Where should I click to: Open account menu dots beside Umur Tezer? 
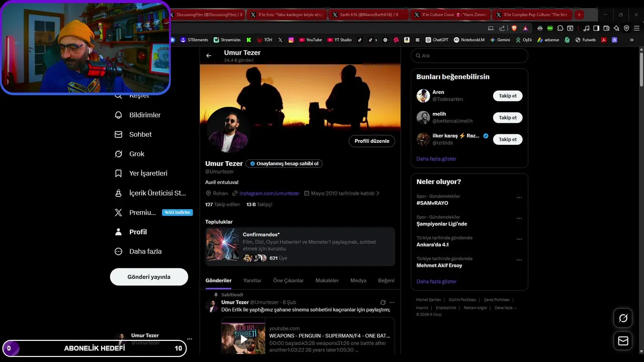[190, 339]
